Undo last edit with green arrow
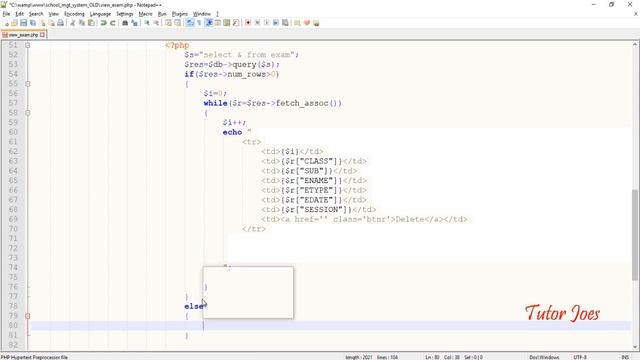The image size is (640, 360). pyautogui.click(x=103, y=23)
